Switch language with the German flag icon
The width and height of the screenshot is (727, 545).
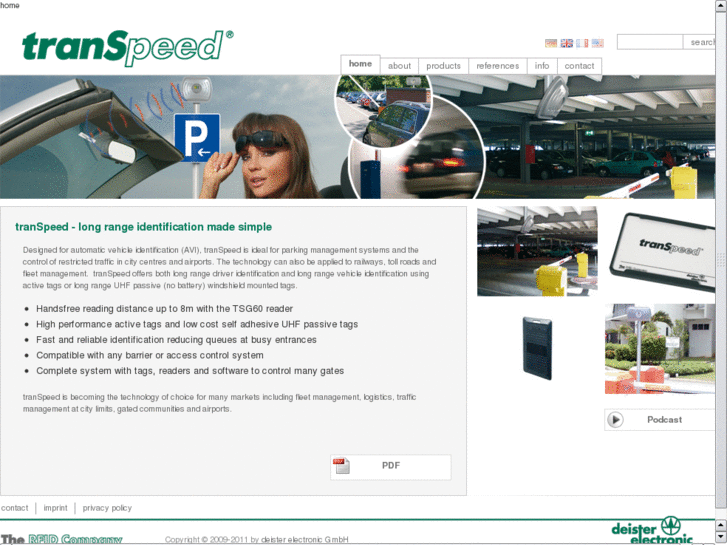click(551, 43)
